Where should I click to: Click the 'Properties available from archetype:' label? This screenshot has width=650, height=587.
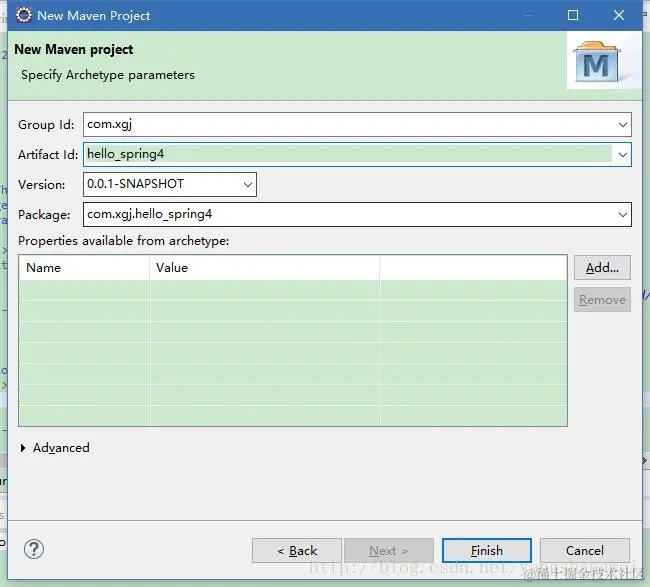click(x=124, y=241)
